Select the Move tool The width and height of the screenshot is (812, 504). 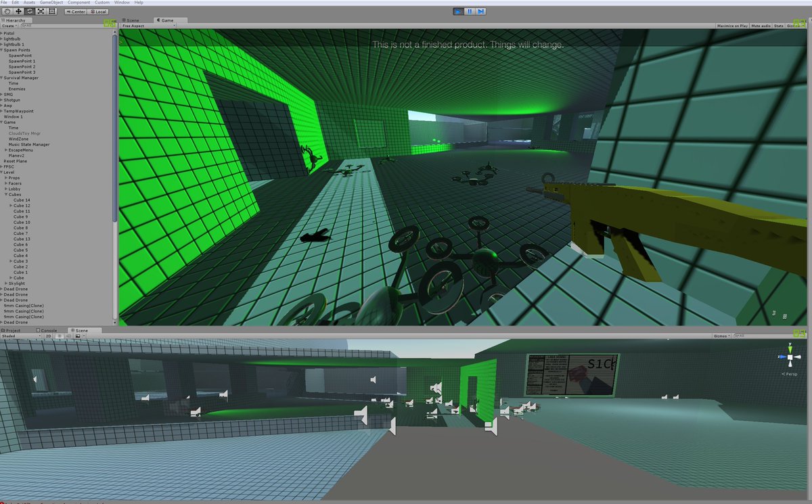(18, 11)
